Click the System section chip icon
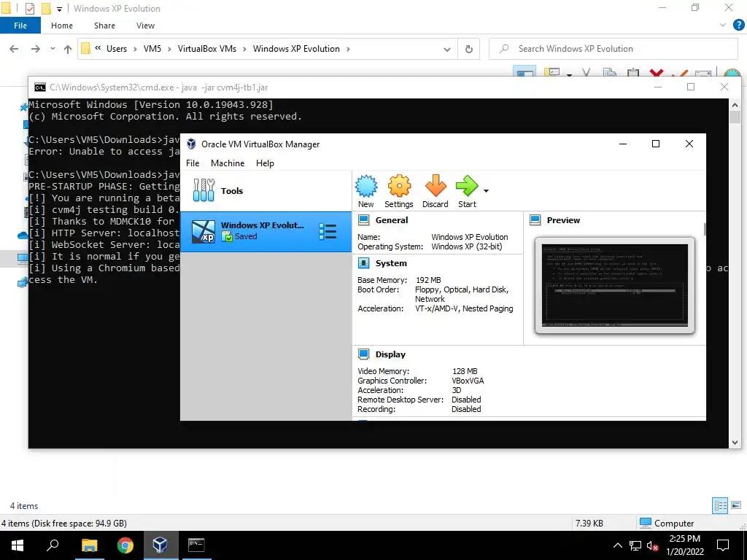The width and height of the screenshot is (747, 560). point(363,262)
